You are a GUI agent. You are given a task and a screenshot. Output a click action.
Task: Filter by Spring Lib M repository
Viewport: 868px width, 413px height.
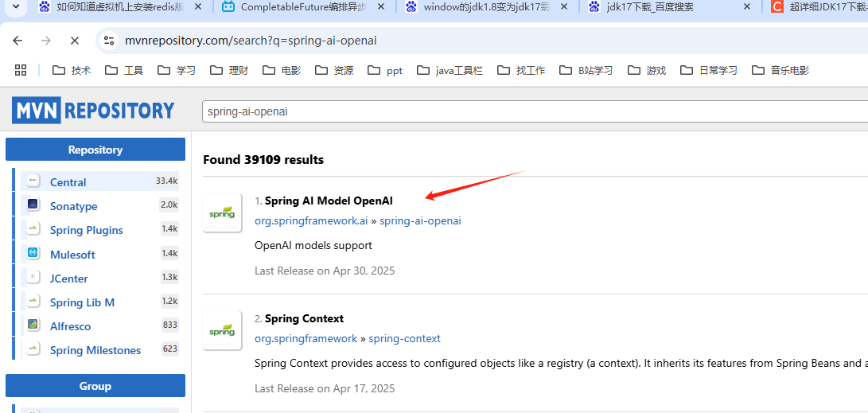(82, 302)
